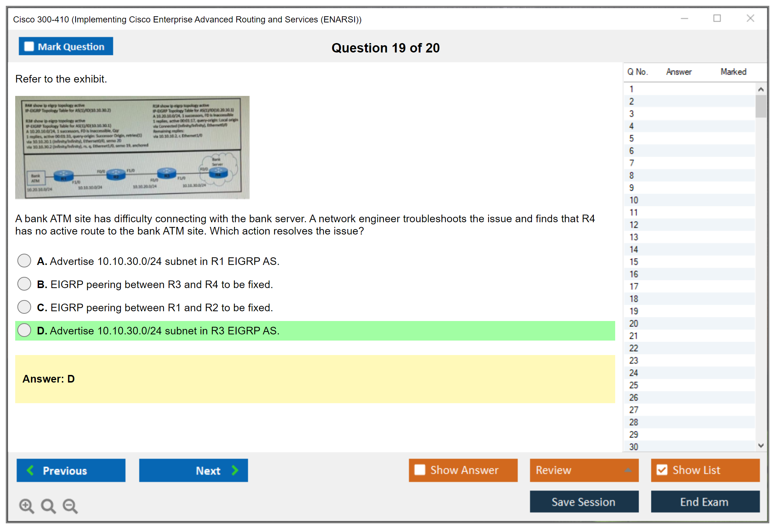This screenshot has width=778, height=532.
Task: Maximize the exam window
Action: 717,18
